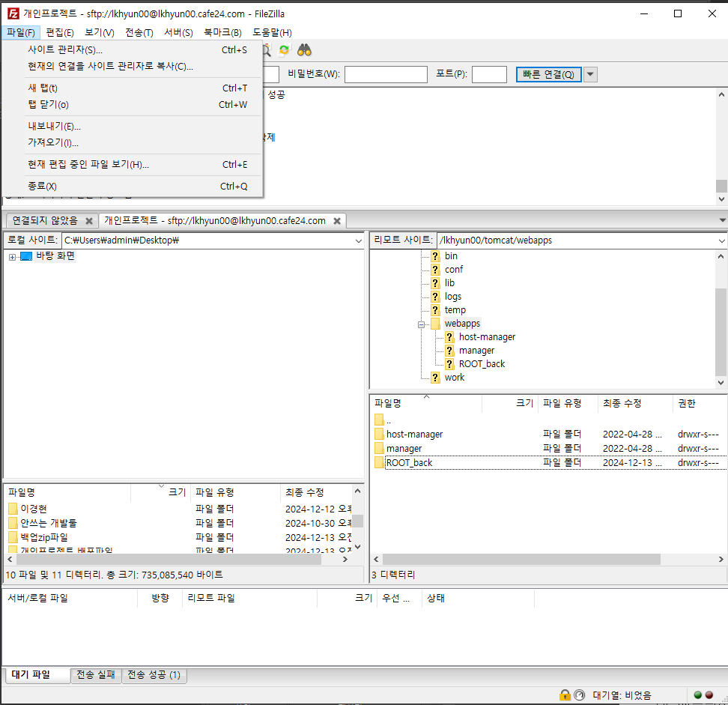Click the red activity indicator light
Image resolution: width=728 pixels, height=705 pixels.
709,695
